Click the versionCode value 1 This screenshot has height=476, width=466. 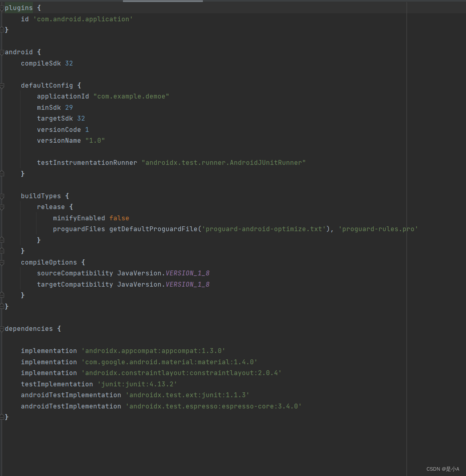click(x=87, y=129)
